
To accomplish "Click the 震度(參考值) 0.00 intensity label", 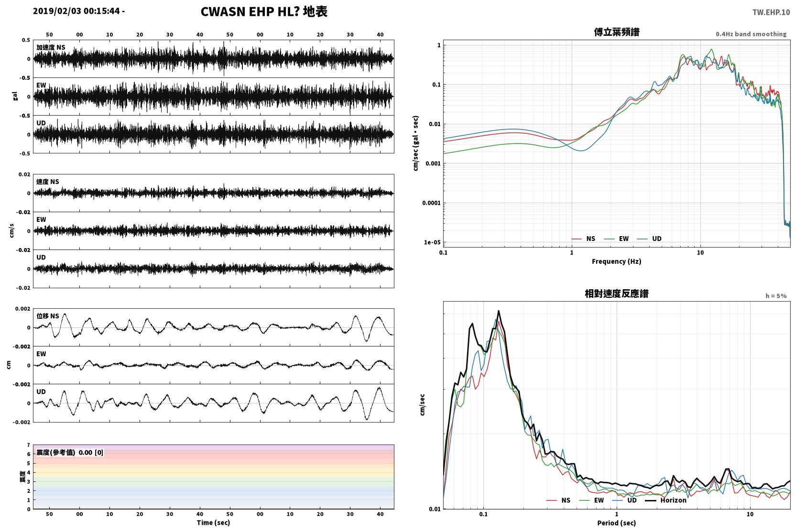I will 70,452.
